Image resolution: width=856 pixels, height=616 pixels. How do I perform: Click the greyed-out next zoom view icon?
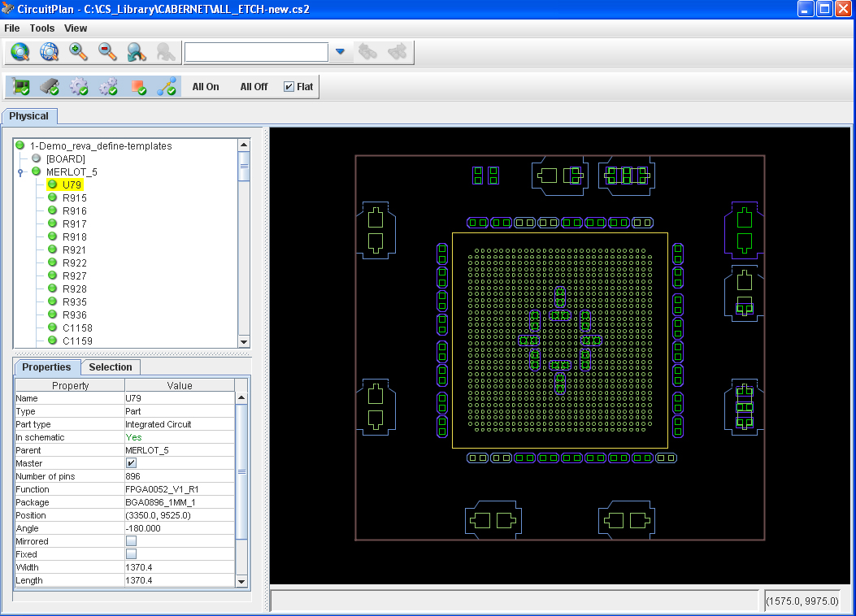point(166,52)
